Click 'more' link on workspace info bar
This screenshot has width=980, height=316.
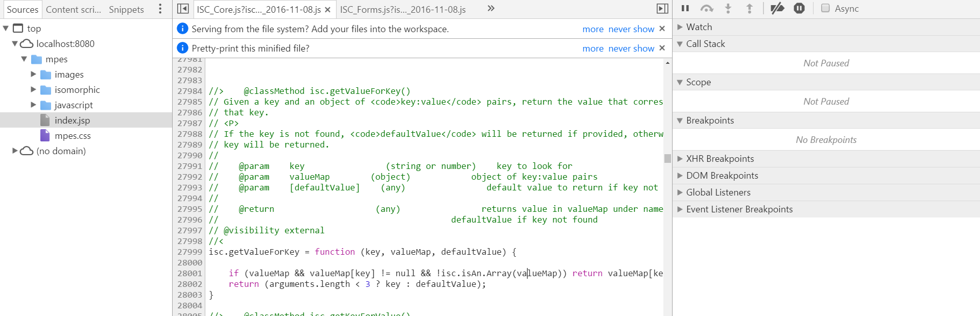592,29
